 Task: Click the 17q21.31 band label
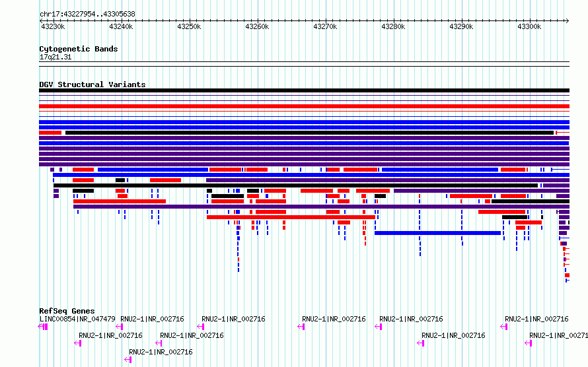click(x=55, y=57)
